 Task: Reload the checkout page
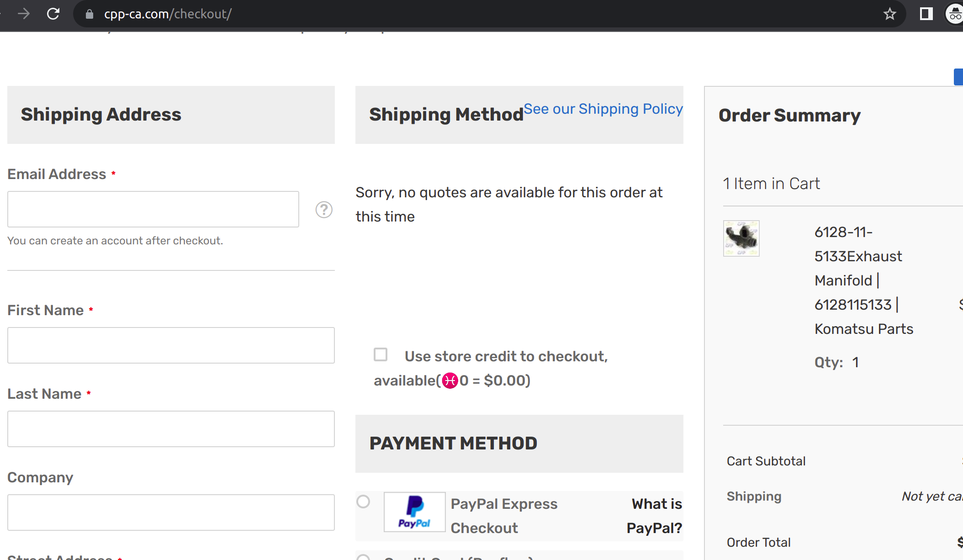(x=53, y=14)
